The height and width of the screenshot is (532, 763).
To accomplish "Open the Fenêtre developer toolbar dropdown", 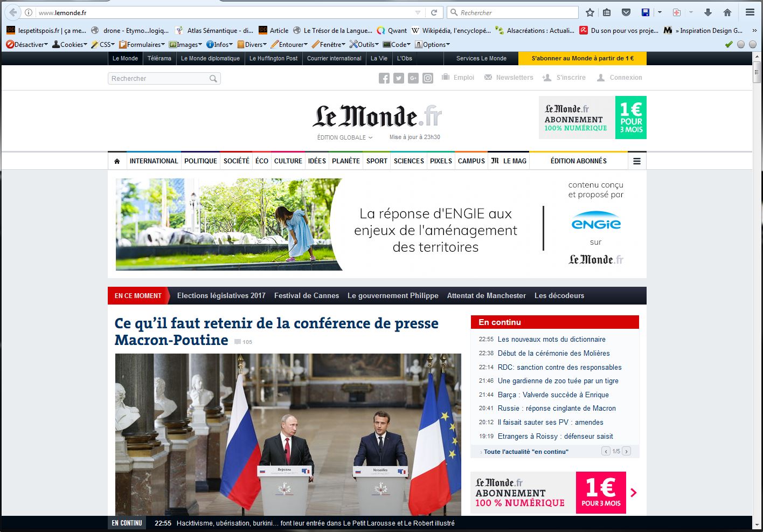I will click(x=328, y=44).
